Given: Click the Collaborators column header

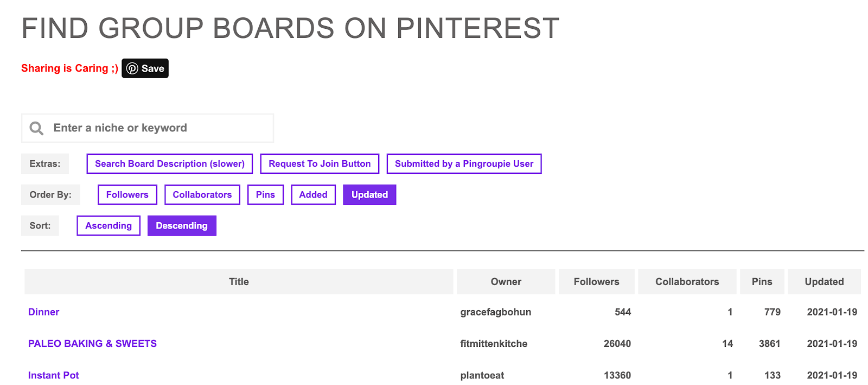Looking at the screenshot, I should 687,282.
